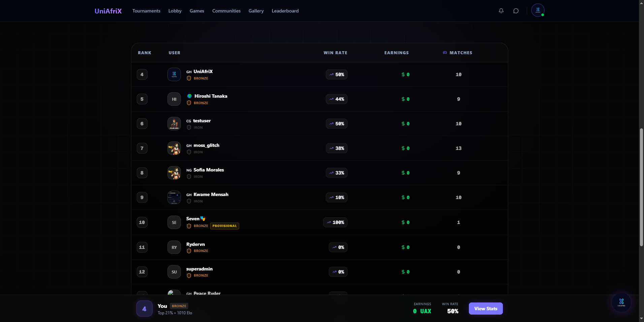Click the 10% win rate badge
This screenshot has width=644, height=322.
point(336,197)
